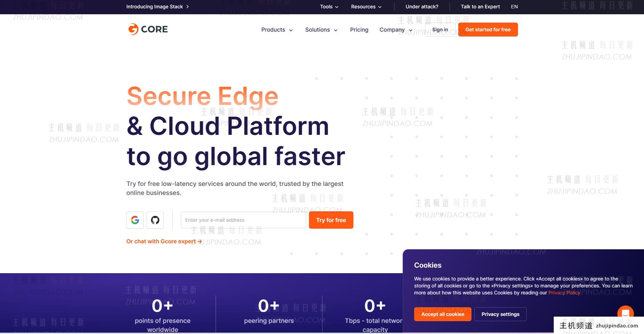Click the Try for free button
This screenshot has width=644, height=334.
click(x=331, y=220)
